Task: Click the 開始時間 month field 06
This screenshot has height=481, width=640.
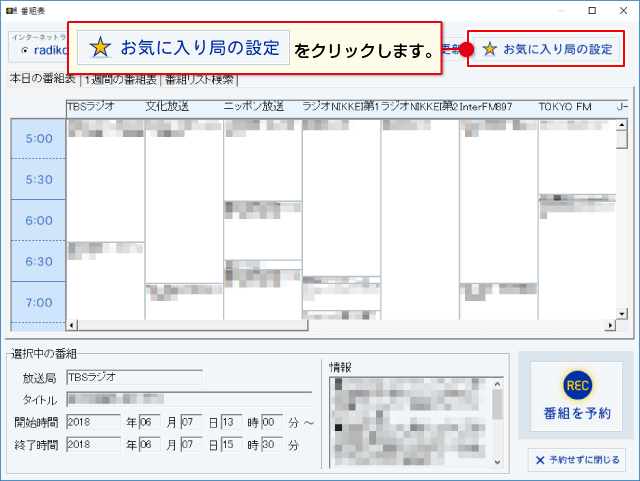Action: click(149, 422)
